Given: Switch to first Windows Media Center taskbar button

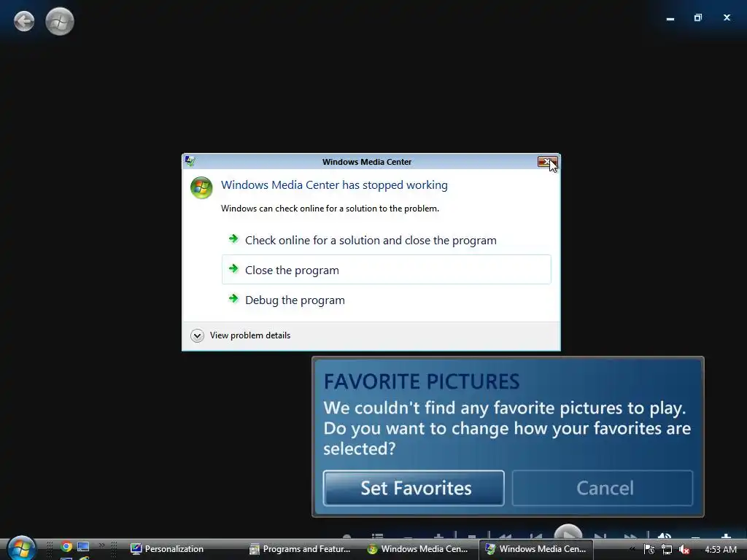Looking at the screenshot, I should [x=418, y=549].
